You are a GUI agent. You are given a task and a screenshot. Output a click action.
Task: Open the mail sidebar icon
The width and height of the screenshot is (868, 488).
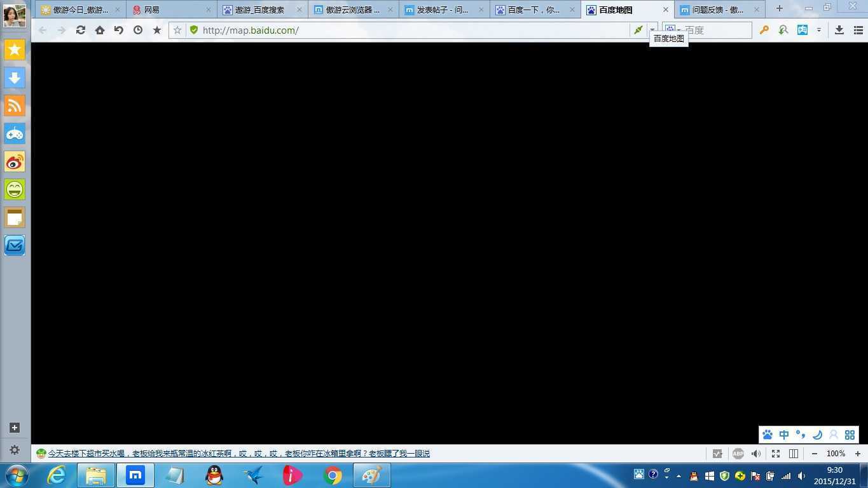click(15, 245)
